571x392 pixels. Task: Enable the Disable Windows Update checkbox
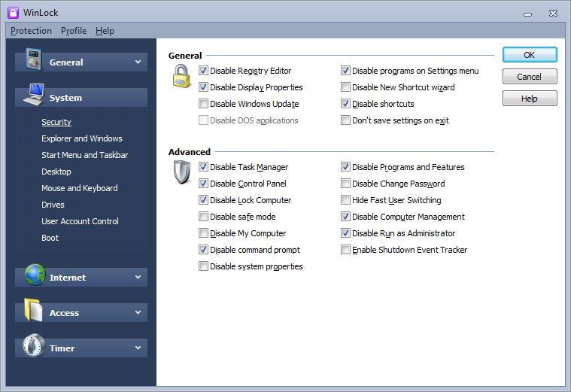[203, 104]
